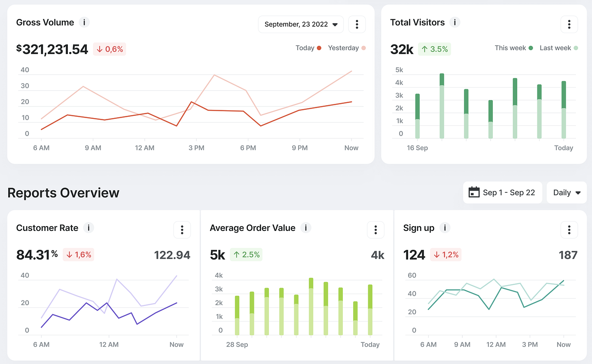Click the 3.5% increase badge
592x364 pixels.
[434, 49]
